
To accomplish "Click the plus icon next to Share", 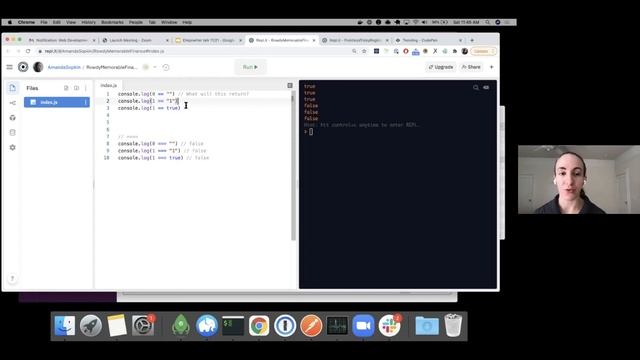I will tap(491, 67).
